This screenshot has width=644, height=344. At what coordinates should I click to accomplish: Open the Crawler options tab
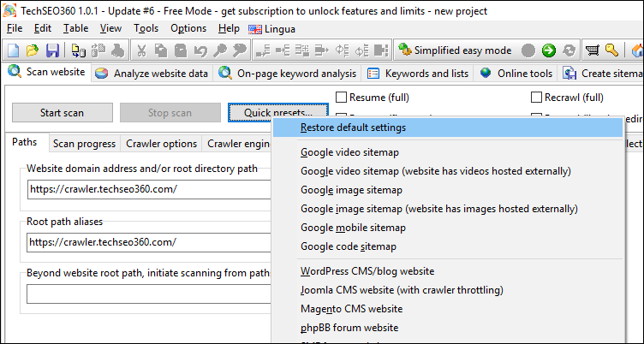click(x=161, y=144)
